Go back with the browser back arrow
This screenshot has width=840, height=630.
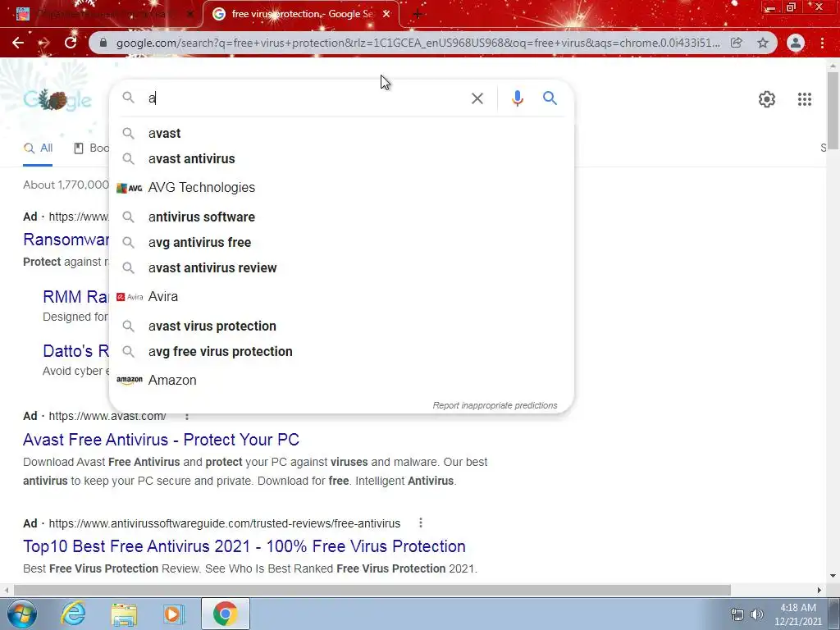(x=18, y=43)
